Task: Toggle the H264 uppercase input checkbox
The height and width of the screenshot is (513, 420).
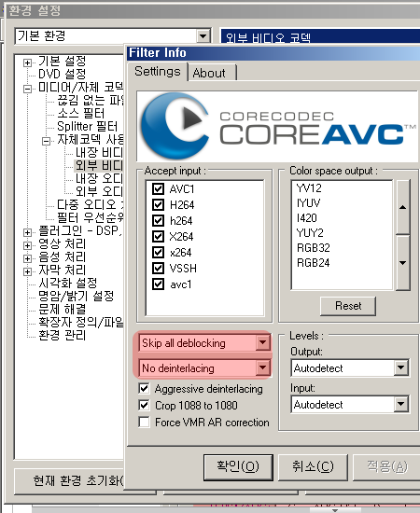Action: 158,205
